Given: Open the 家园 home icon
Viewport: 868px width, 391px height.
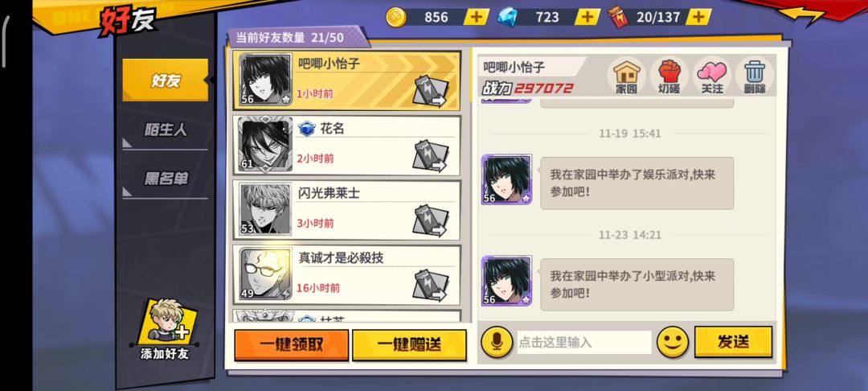Looking at the screenshot, I should coord(626,76).
